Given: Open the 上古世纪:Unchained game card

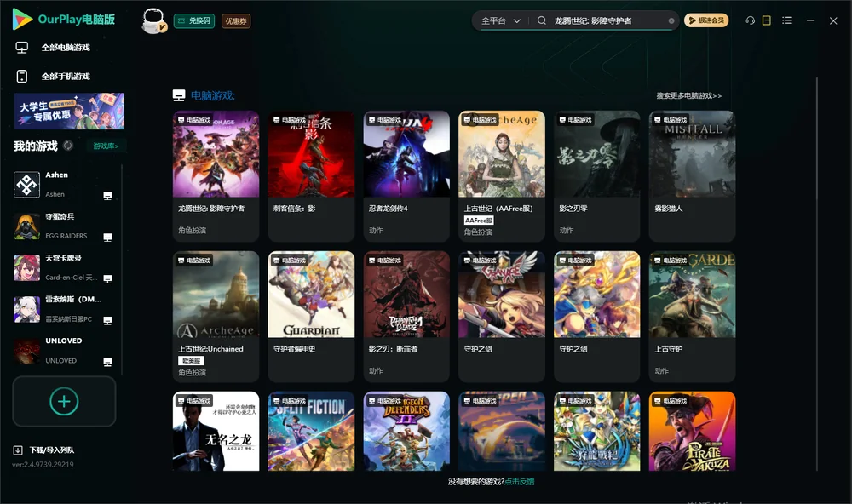Looking at the screenshot, I should 216,317.
